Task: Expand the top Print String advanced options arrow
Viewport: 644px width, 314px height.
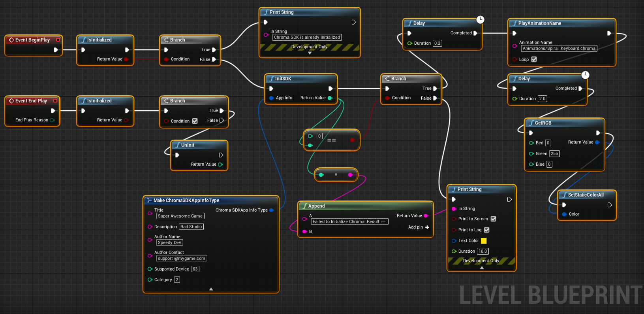Action: pos(310,53)
